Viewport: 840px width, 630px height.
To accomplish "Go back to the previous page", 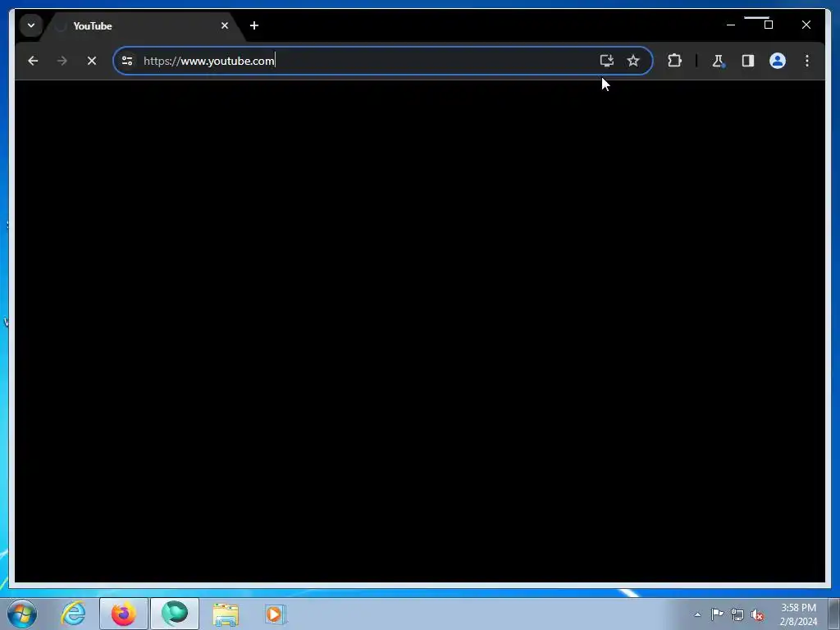I will tap(33, 61).
